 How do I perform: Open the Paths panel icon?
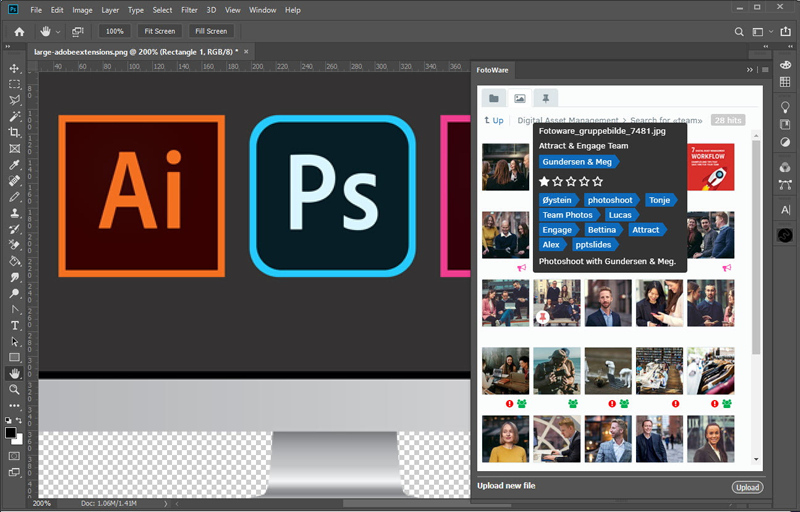tap(785, 185)
